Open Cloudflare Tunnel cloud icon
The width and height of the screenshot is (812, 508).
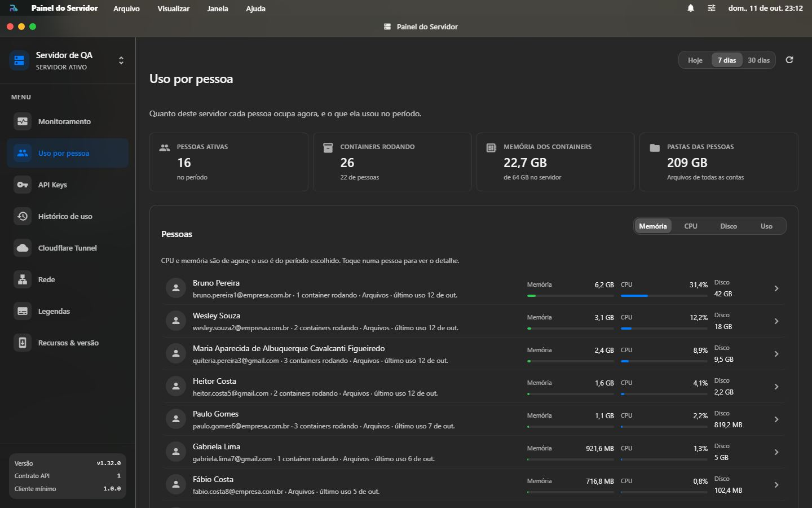coord(23,248)
